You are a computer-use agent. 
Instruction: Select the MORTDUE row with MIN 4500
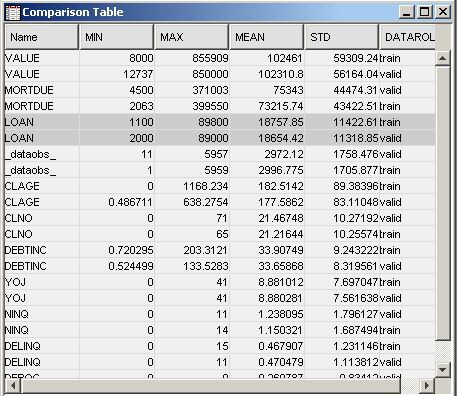point(220,90)
